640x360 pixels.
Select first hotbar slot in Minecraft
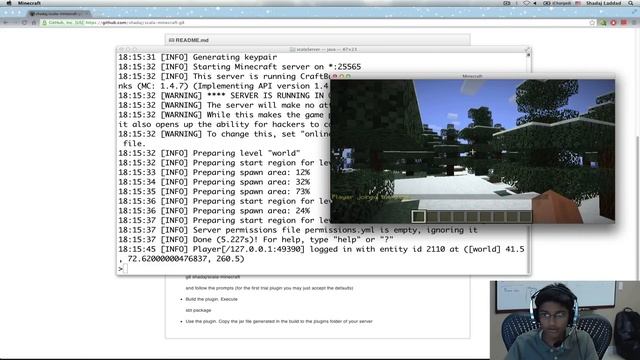tap(418, 216)
